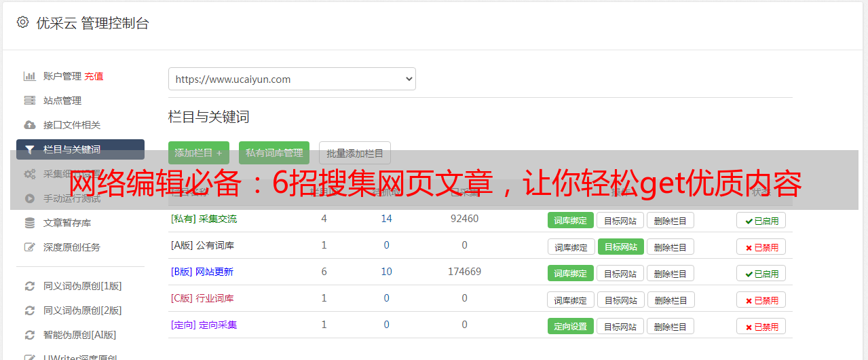Click the refresh icon for 同义词伪原创[1版]
Screen dimensions: 868x360
[x=29, y=286]
